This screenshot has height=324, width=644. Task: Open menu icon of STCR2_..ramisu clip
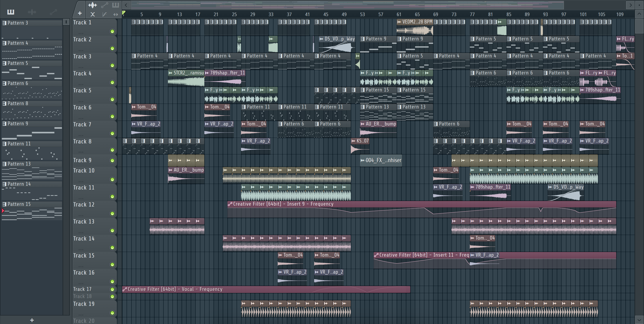pyautogui.click(x=170, y=73)
